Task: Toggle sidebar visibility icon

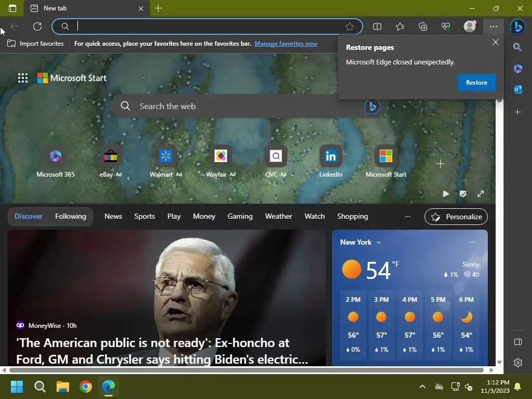Action: point(518,342)
